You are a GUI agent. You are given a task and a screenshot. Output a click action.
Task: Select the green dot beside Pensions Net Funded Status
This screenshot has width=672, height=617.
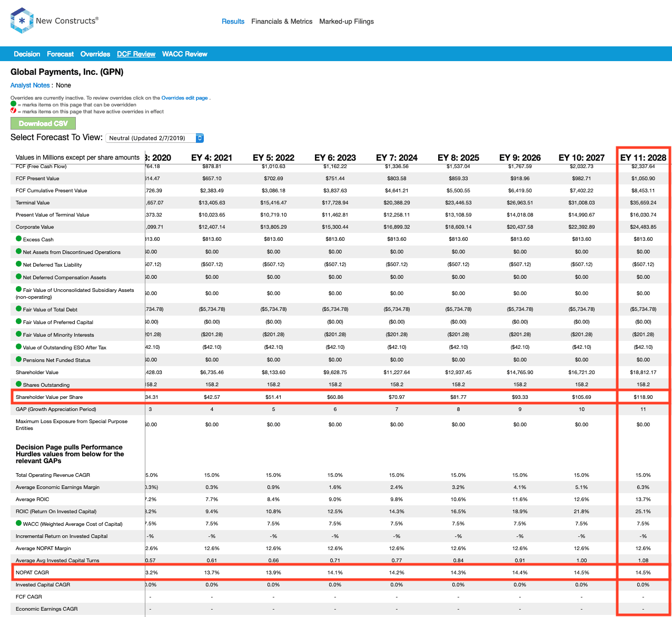point(18,359)
